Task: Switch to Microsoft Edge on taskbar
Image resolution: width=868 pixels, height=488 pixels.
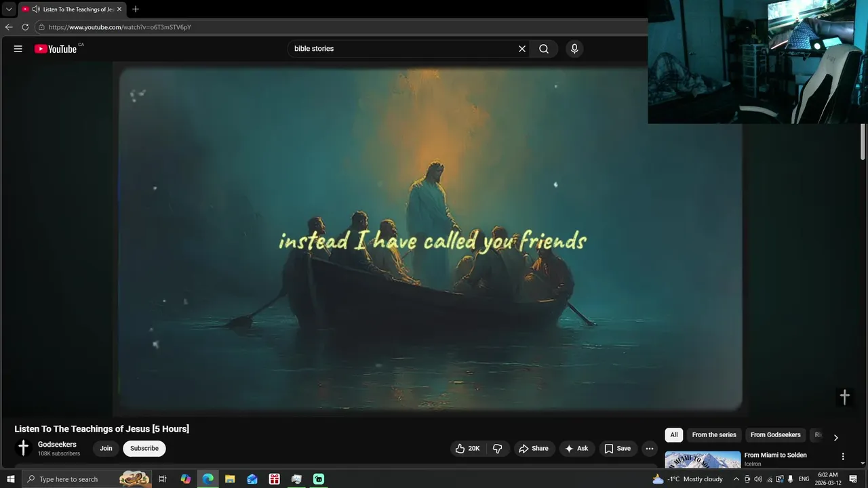Action: 208,479
